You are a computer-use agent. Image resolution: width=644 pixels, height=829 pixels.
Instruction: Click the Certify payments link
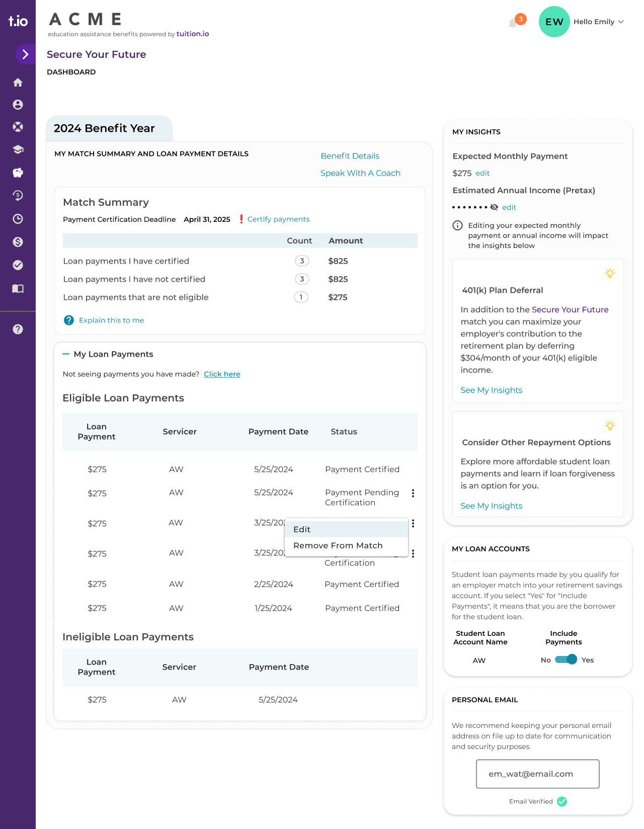[278, 219]
